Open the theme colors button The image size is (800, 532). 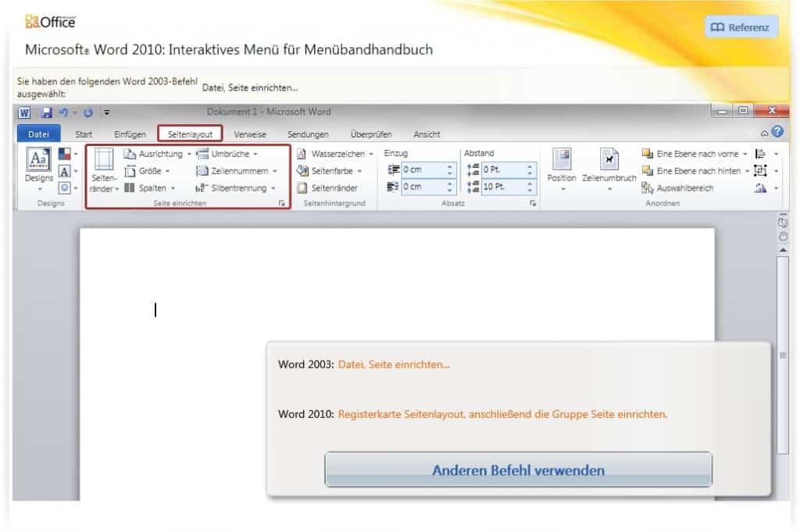pos(69,154)
